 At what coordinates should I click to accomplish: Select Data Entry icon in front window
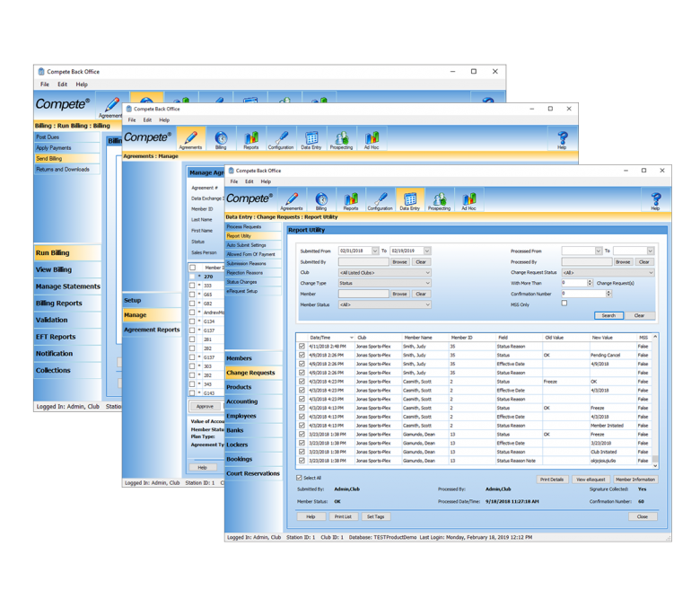(x=409, y=200)
